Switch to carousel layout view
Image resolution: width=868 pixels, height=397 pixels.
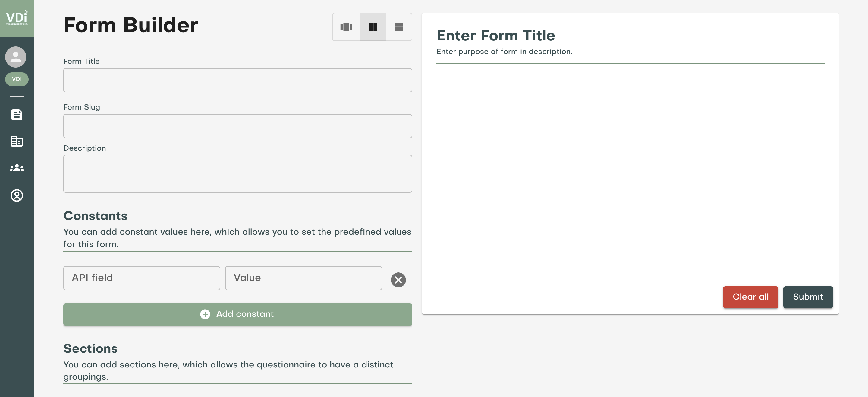click(346, 27)
